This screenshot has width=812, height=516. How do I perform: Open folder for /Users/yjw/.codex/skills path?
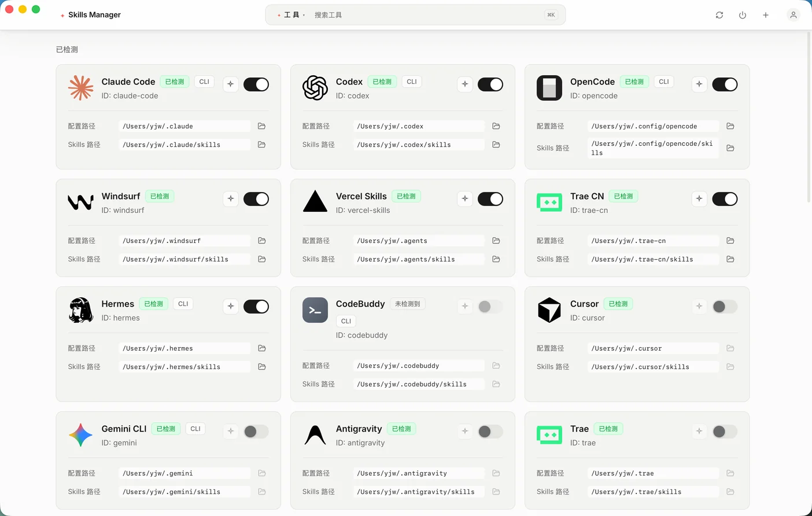(496, 145)
